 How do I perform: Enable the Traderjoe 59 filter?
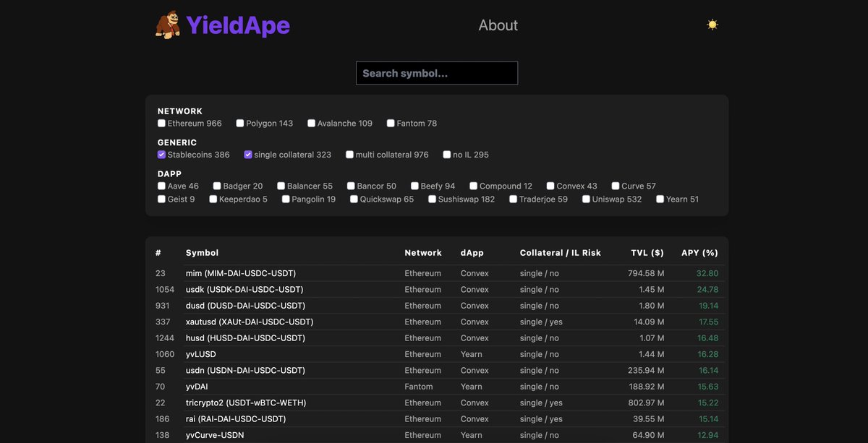point(514,199)
